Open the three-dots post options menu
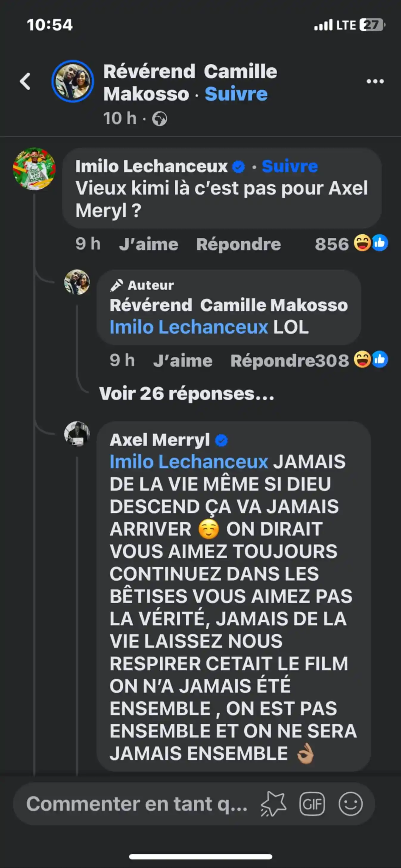 [375, 81]
